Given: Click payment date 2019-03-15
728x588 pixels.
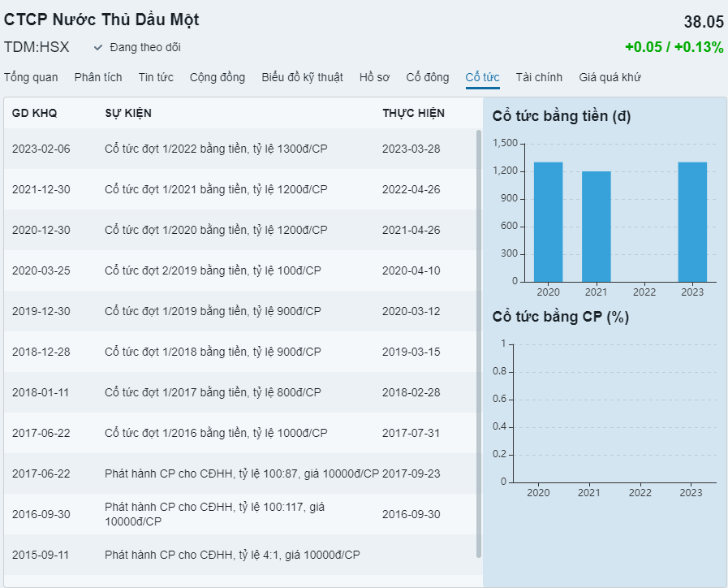Looking at the screenshot, I should pos(411,352).
